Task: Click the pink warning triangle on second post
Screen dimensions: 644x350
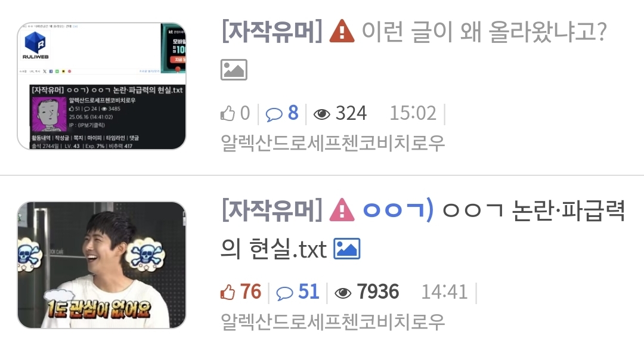Action: pyautogui.click(x=342, y=210)
